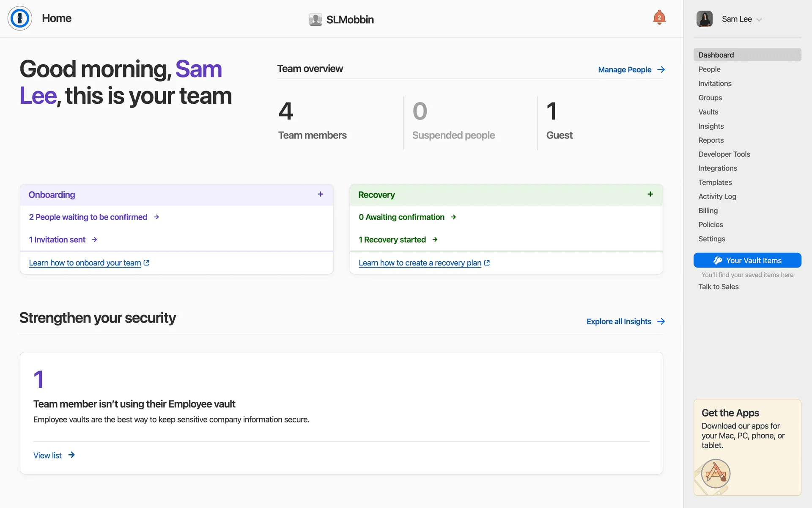Click the 1Password logo icon
812x508 pixels.
19,19
